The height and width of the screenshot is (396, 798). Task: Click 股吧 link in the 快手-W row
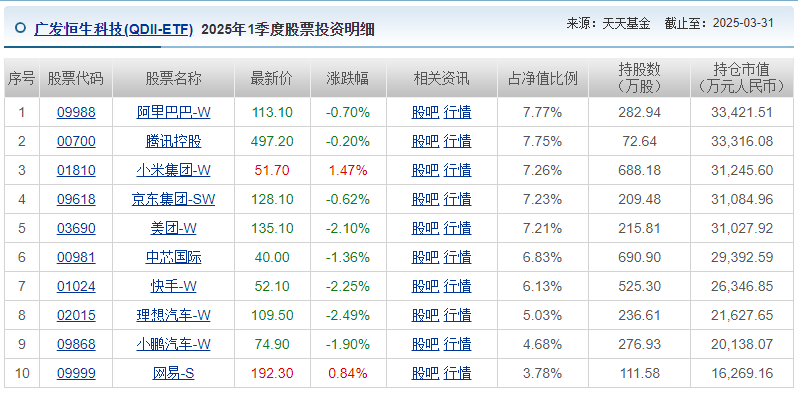coord(425,286)
